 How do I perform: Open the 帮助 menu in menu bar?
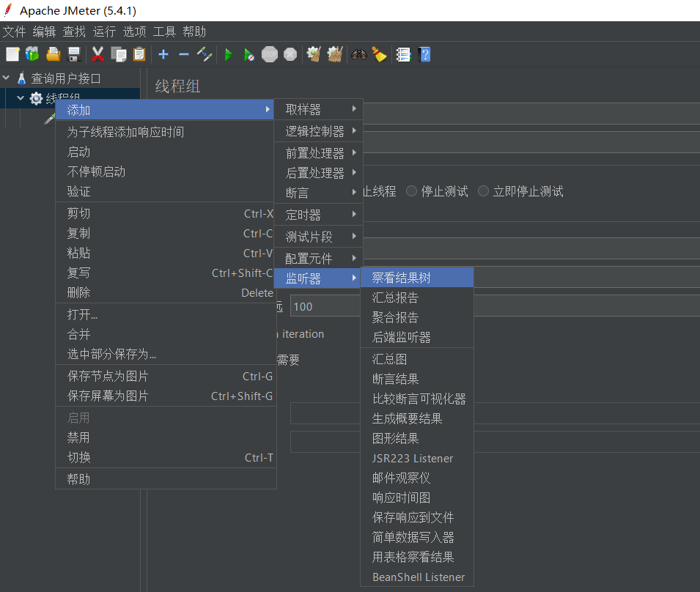point(194,32)
